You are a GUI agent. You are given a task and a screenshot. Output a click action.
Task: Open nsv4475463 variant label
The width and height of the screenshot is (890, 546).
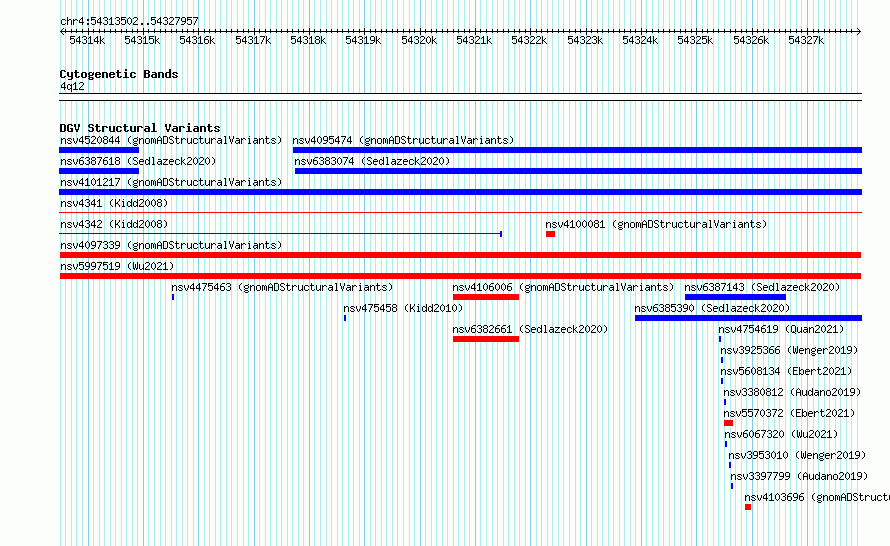282,287
